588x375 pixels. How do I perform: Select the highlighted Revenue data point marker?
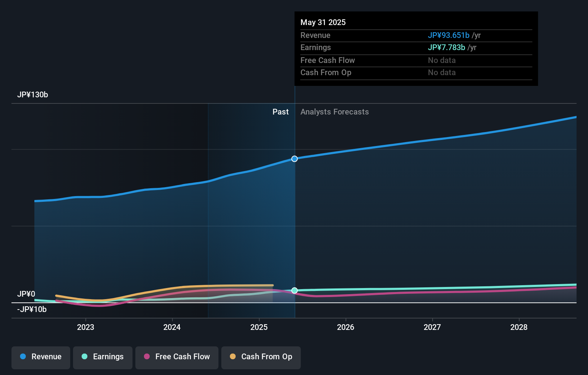pyautogui.click(x=294, y=159)
